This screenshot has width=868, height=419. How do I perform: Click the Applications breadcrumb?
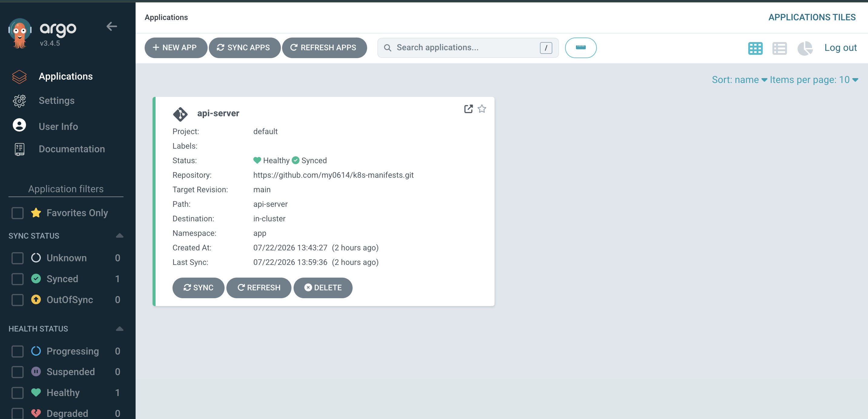point(166,17)
